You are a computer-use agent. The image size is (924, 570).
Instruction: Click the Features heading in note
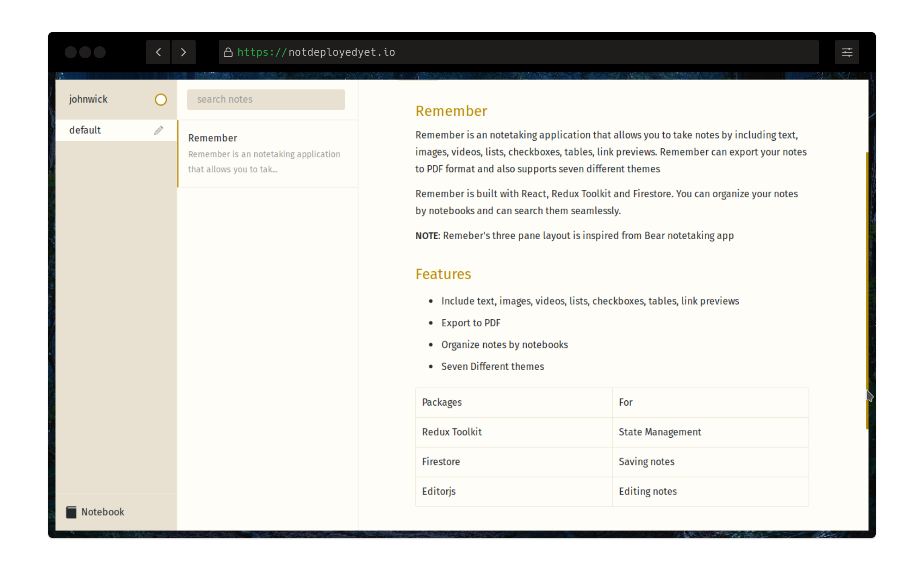click(443, 274)
